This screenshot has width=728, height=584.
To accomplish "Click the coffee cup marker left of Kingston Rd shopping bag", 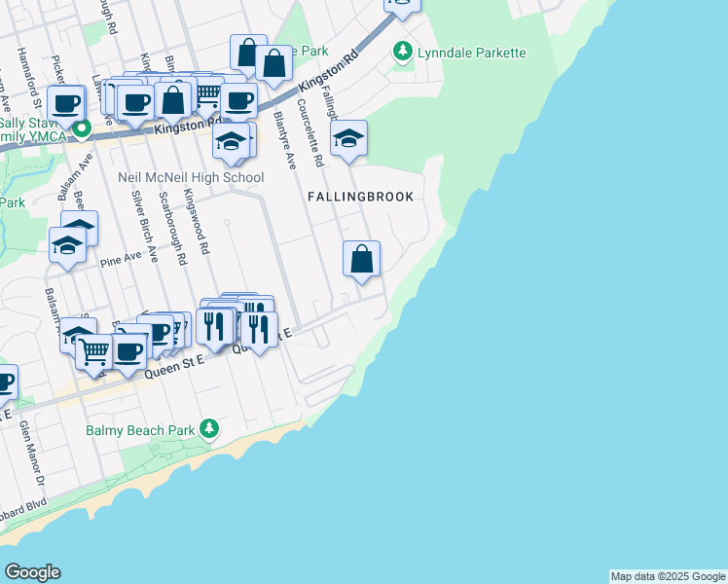I will tap(135, 106).
